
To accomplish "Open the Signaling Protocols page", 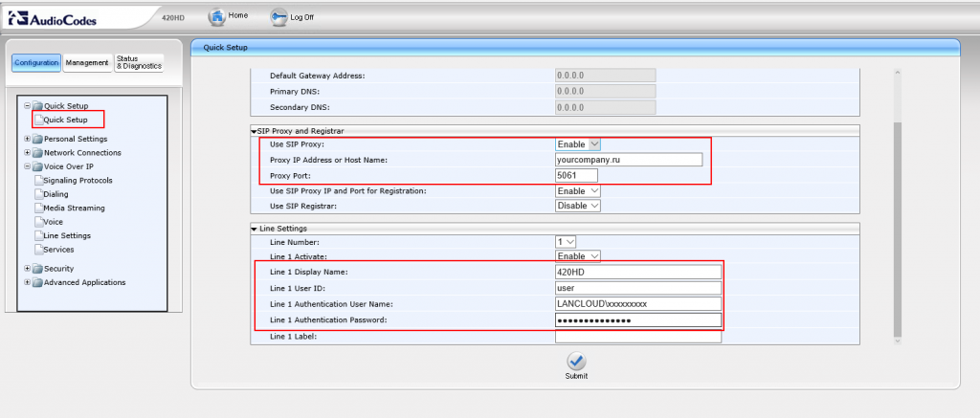I will click(78, 180).
